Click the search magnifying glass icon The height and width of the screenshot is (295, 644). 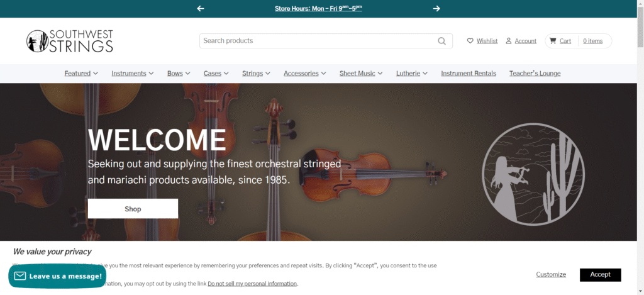point(443,41)
